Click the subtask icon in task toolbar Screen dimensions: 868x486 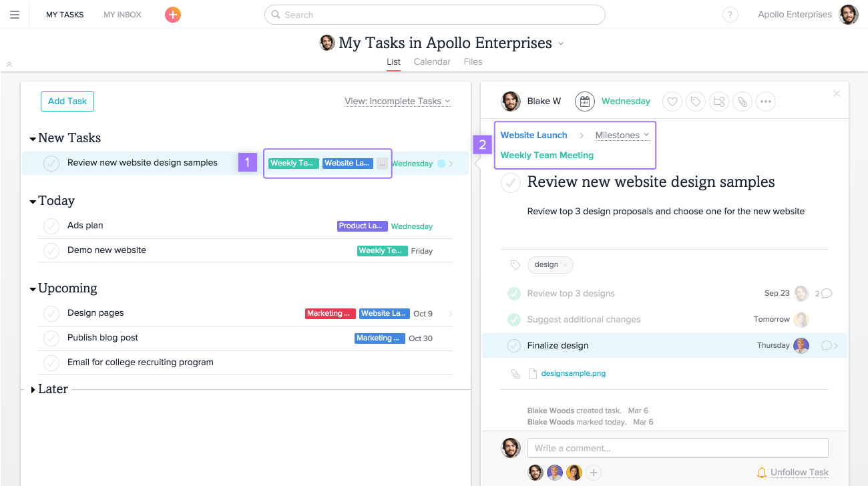[719, 101]
